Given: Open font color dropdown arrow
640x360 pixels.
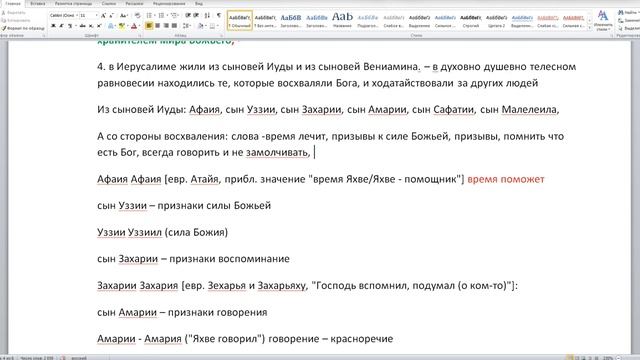Looking at the screenshot, I should (139, 26).
